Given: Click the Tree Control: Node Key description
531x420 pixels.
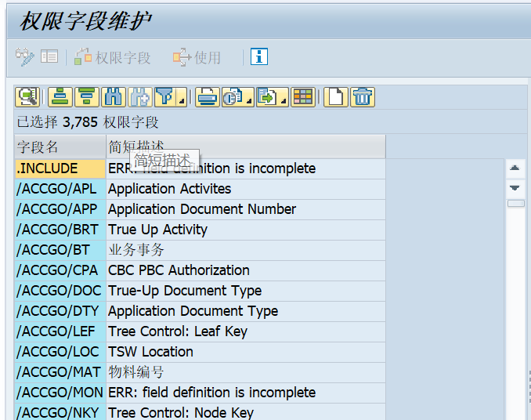Looking at the screenshot, I should [x=246, y=412].
